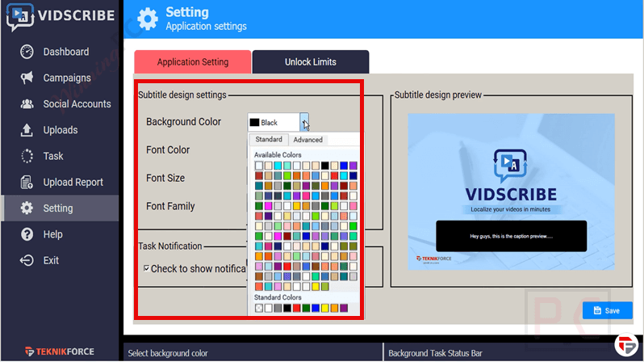This screenshot has height=362, width=644.
Task: Click the Teknikforce logo below the sidebar
Action: 60,351
